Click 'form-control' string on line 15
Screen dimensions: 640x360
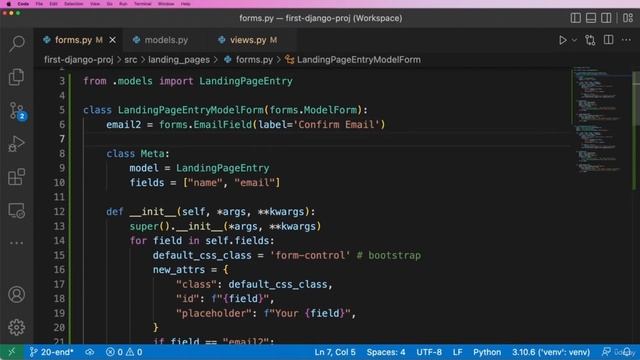click(x=310, y=255)
